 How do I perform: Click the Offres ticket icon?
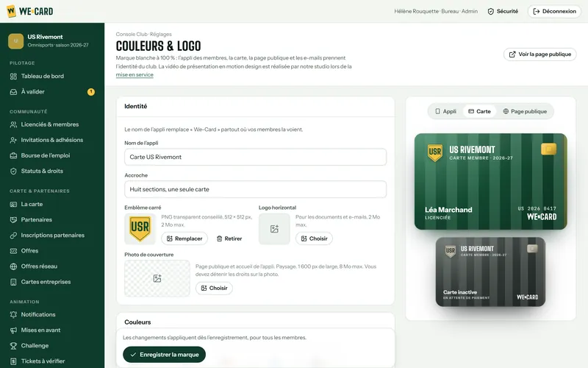tap(13, 251)
